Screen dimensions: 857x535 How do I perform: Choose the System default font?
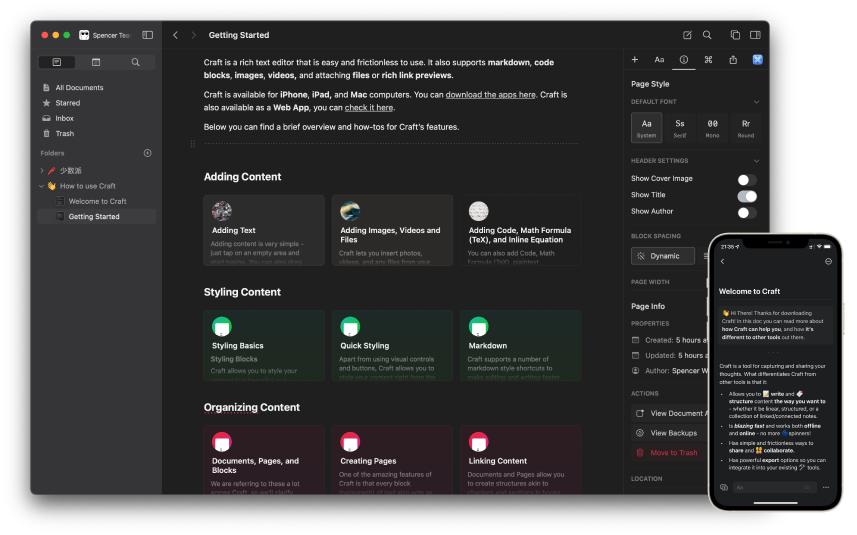[x=647, y=128]
